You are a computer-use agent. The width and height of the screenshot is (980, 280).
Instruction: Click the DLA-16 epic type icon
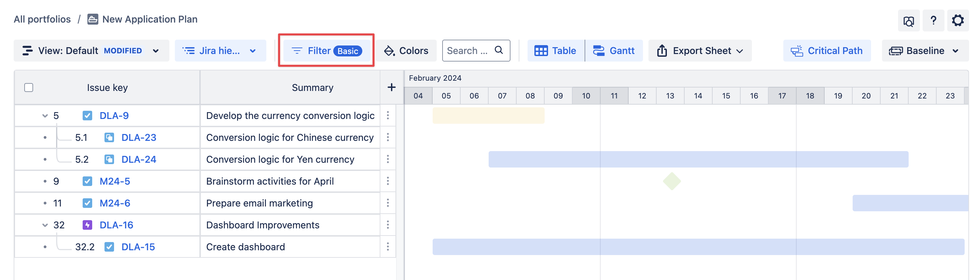(87, 225)
